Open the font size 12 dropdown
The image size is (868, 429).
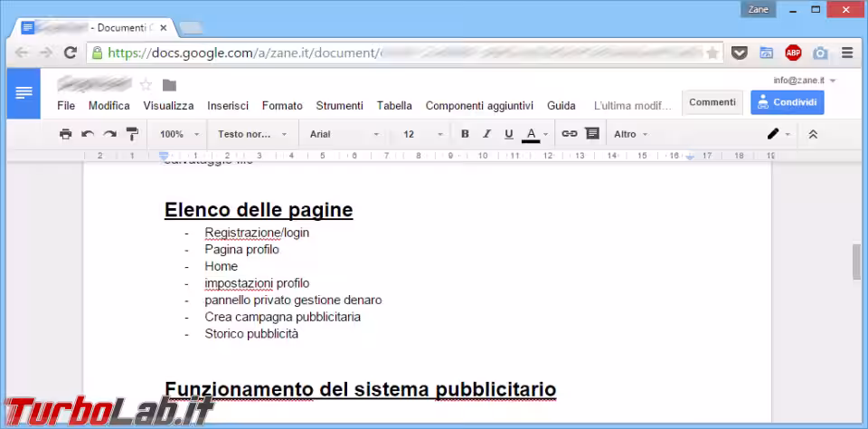point(422,134)
